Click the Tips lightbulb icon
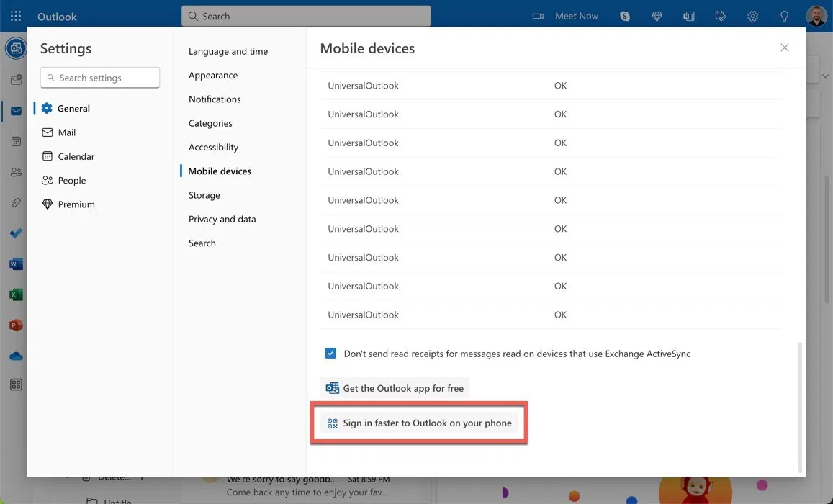 (x=784, y=15)
